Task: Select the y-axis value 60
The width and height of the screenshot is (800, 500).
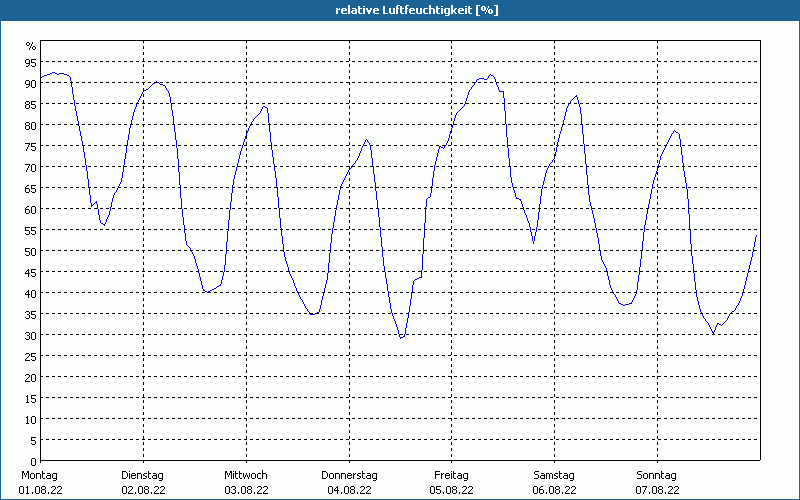Action: pos(31,209)
